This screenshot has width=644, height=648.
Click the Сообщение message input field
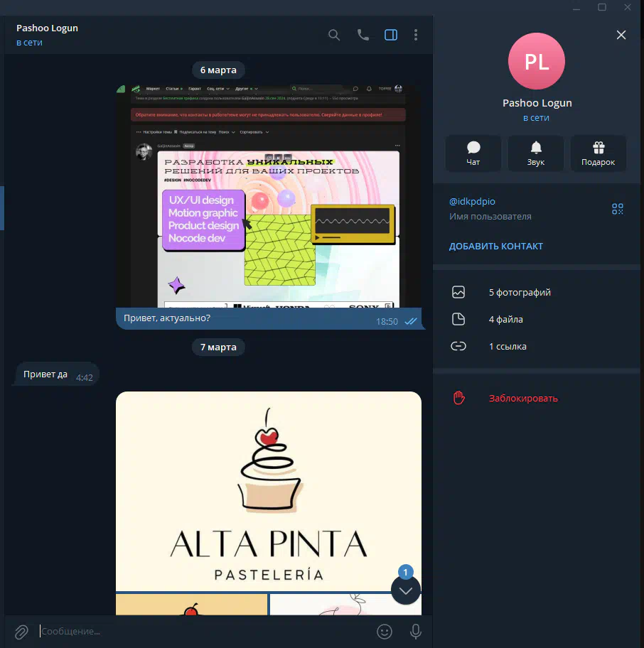(199, 631)
